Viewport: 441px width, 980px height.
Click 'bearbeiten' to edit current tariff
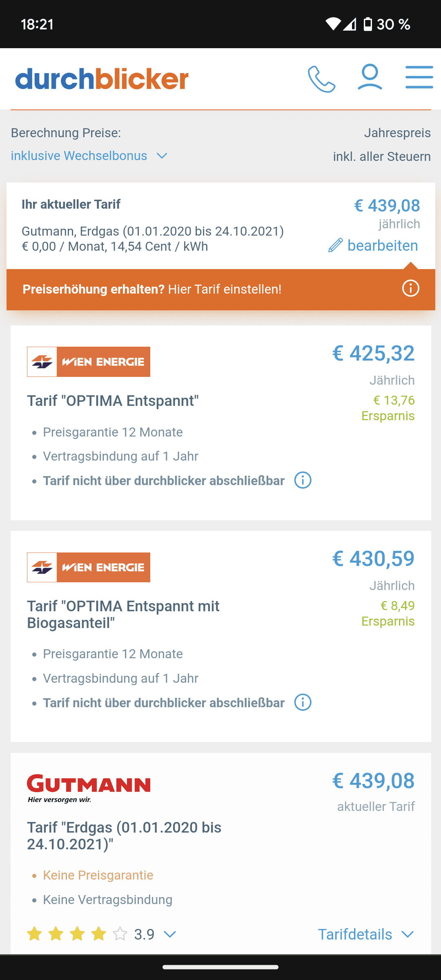point(382,246)
